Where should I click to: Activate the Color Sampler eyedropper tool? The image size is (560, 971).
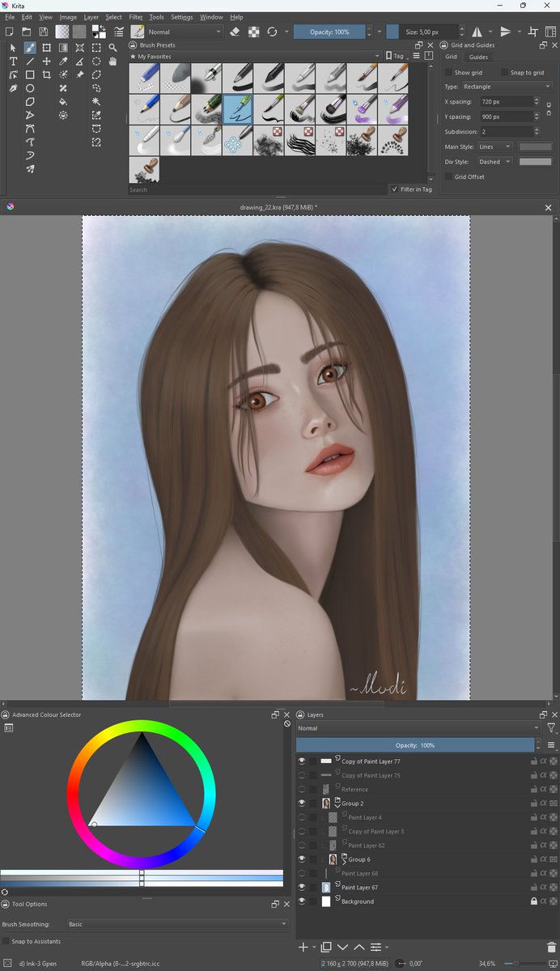pyautogui.click(x=63, y=61)
